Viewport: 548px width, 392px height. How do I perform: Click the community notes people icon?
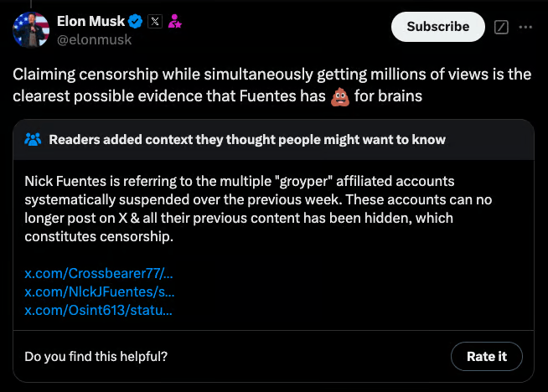click(x=34, y=140)
